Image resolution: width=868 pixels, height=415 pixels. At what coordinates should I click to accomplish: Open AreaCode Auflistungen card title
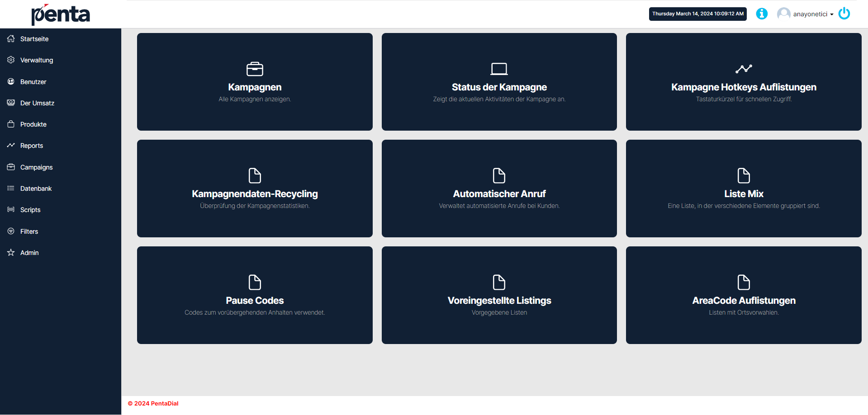click(744, 301)
